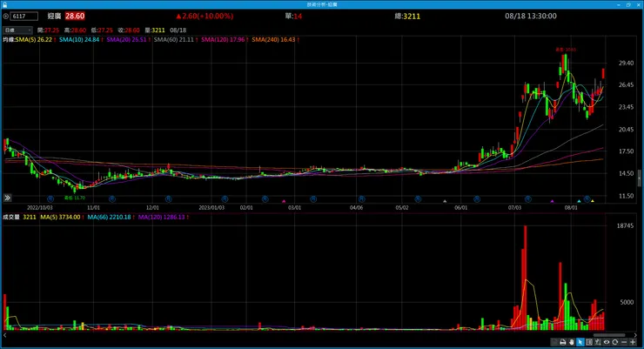Screen dimensions: 644x349
Task: Click the monthly marker icon above 03/01
Action: (x=313, y=199)
